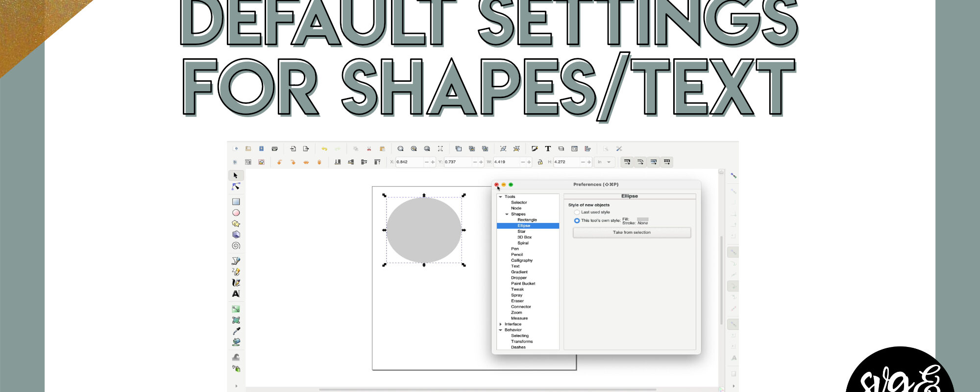Select the Text tool in toolbox

pyautogui.click(x=236, y=294)
